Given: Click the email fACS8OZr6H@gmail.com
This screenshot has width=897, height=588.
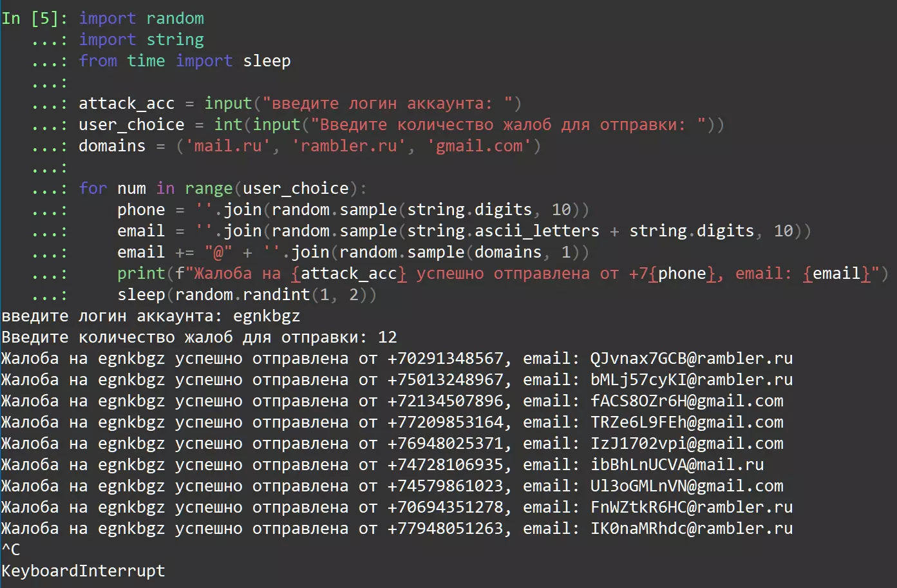Looking at the screenshot, I should point(686,401).
